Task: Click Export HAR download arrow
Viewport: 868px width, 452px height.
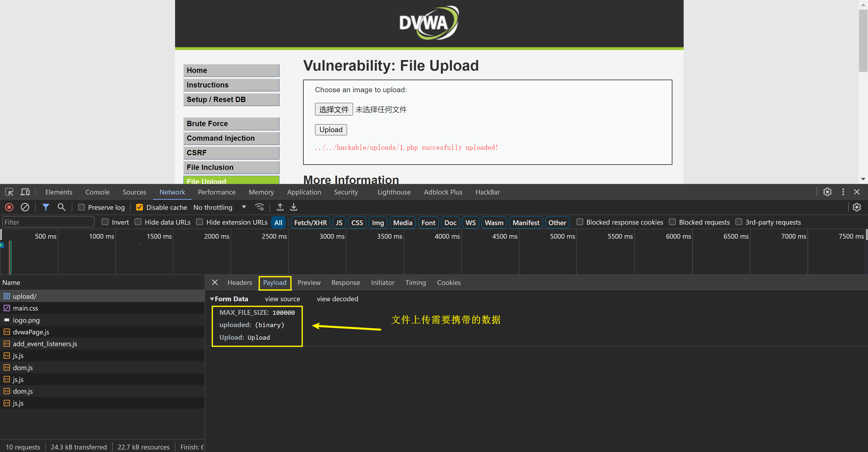Action: click(x=294, y=207)
